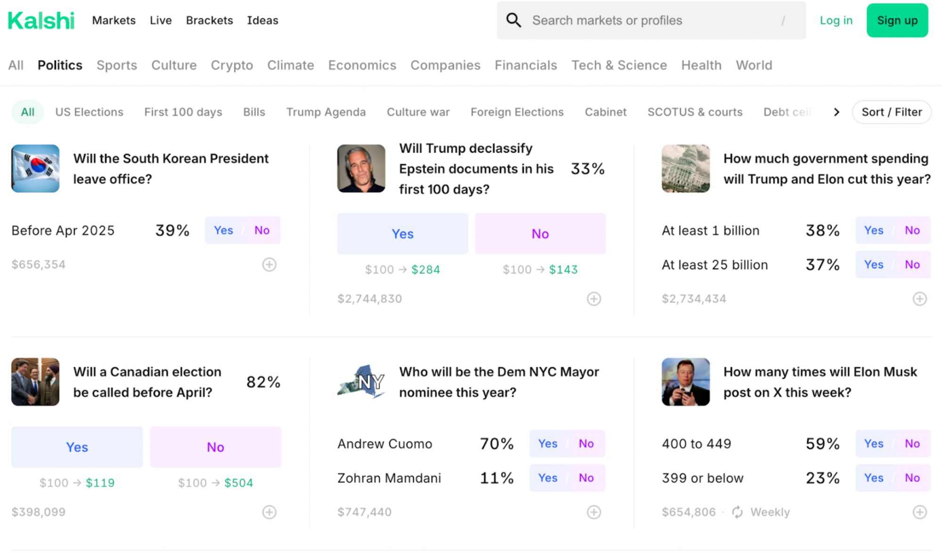Open the Sort / Filter options
The image size is (942, 560).
click(x=891, y=112)
